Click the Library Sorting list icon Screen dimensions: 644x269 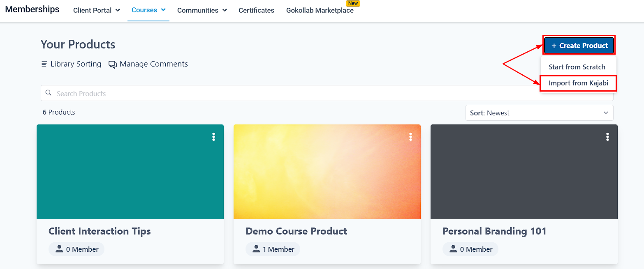(x=44, y=64)
